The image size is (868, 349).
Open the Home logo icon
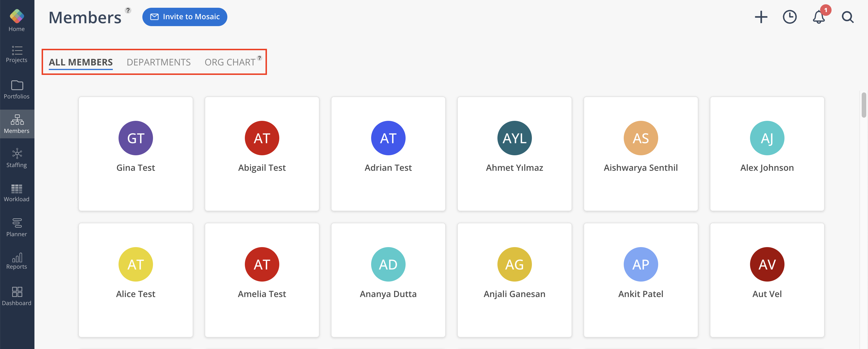(17, 16)
